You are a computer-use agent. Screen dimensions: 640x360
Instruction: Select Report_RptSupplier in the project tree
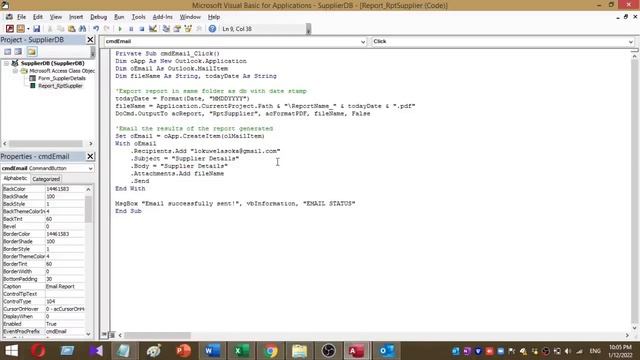pyautogui.click(x=60, y=86)
